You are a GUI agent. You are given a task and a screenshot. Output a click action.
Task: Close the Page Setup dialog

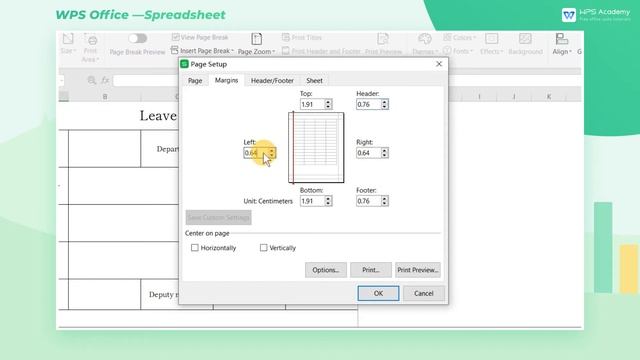click(439, 64)
